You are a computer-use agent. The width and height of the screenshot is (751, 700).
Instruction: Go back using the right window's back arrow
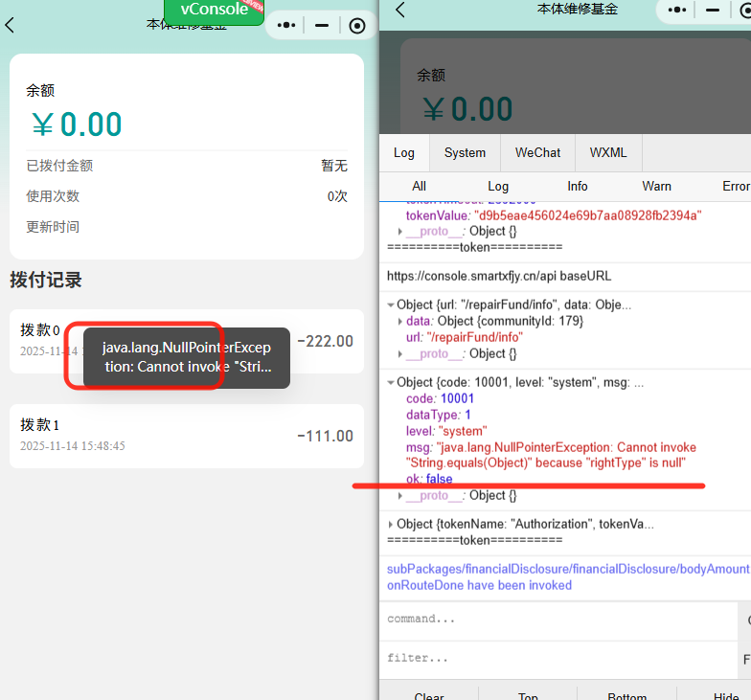coord(400,11)
